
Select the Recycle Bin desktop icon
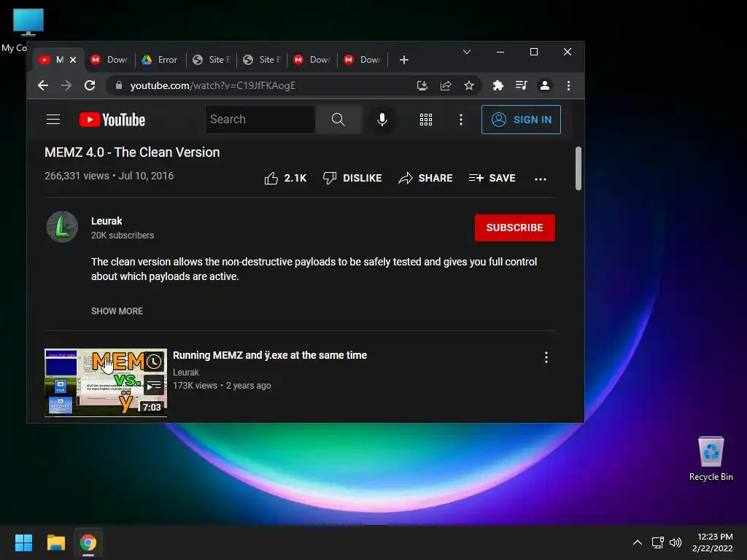pos(711,459)
